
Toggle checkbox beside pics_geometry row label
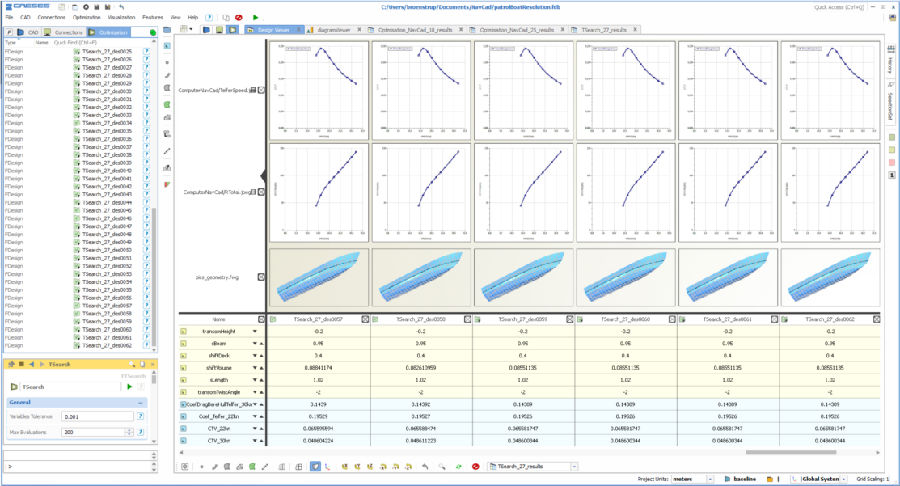(261, 277)
